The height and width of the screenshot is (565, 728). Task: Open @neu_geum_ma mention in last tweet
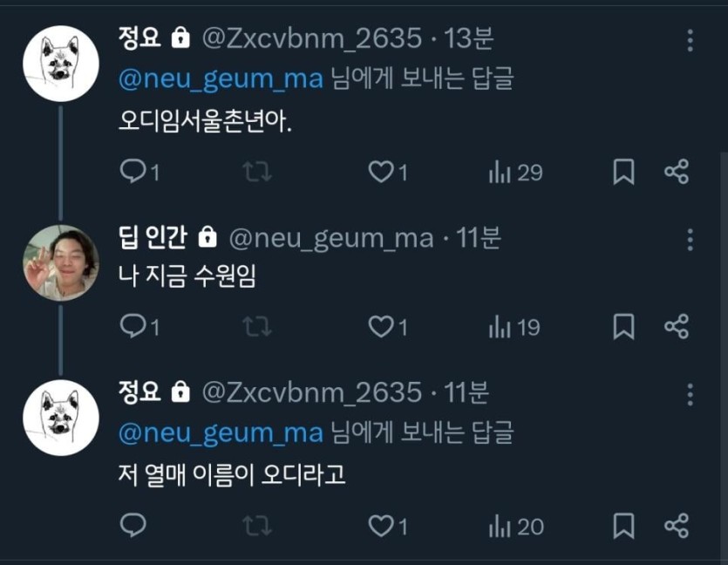click(x=220, y=432)
